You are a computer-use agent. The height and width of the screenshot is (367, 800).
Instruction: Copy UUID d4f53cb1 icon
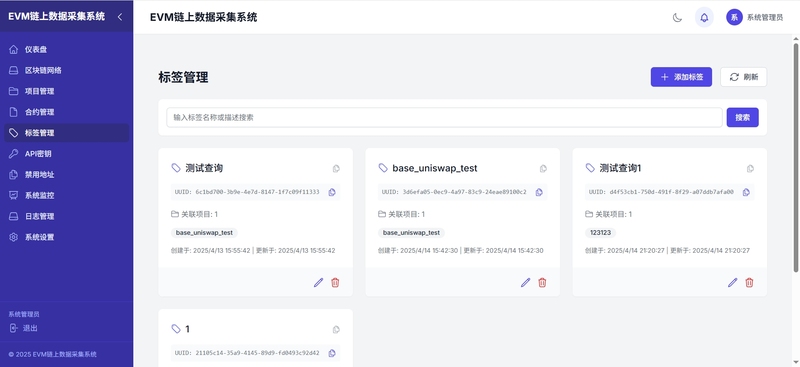(x=746, y=192)
